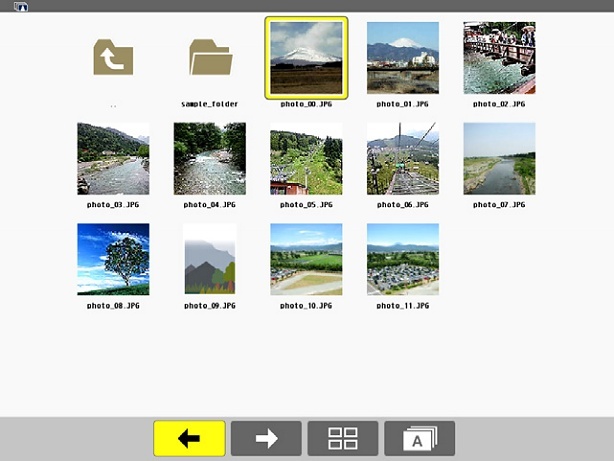
Task: Click the photo_04.JPG file name
Action: 210,205
